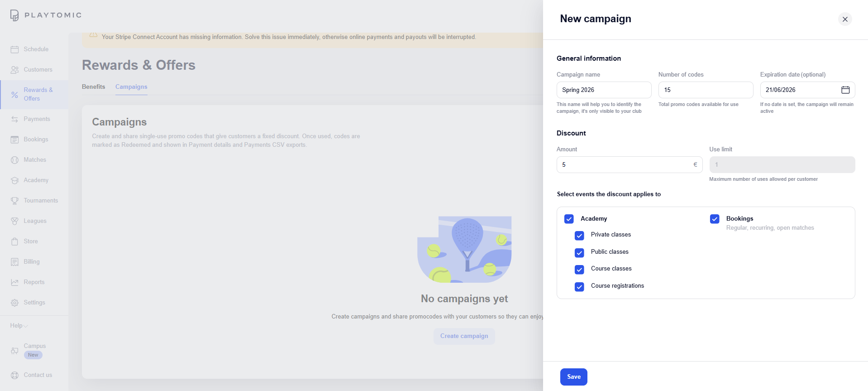The height and width of the screenshot is (391, 868).
Task: Click the Tournaments trophy icon
Action: click(14, 201)
